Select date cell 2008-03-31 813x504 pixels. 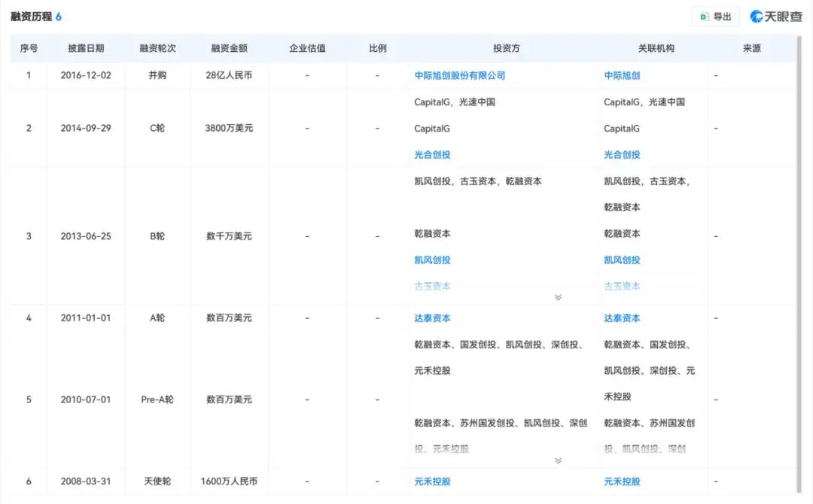[x=86, y=481]
